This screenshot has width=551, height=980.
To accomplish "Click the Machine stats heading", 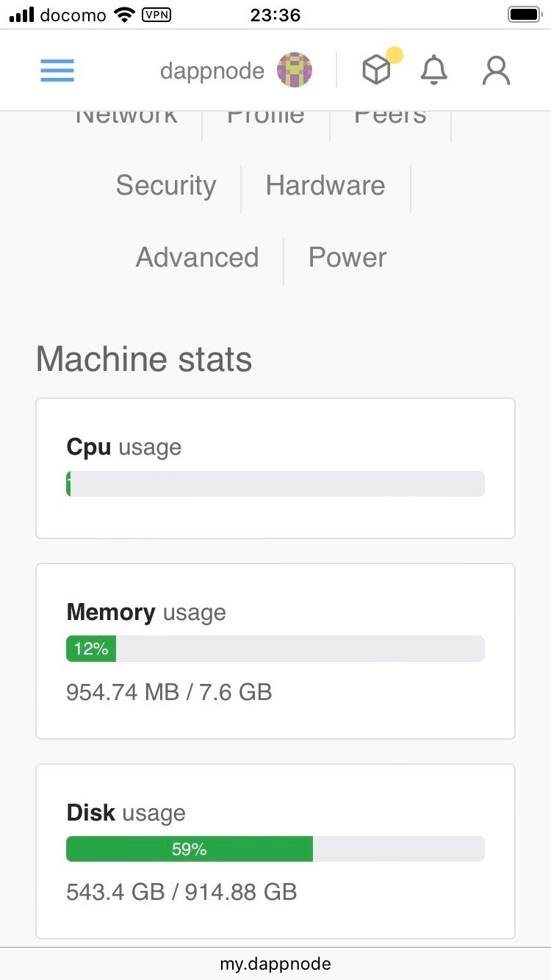I will click(144, 359).
